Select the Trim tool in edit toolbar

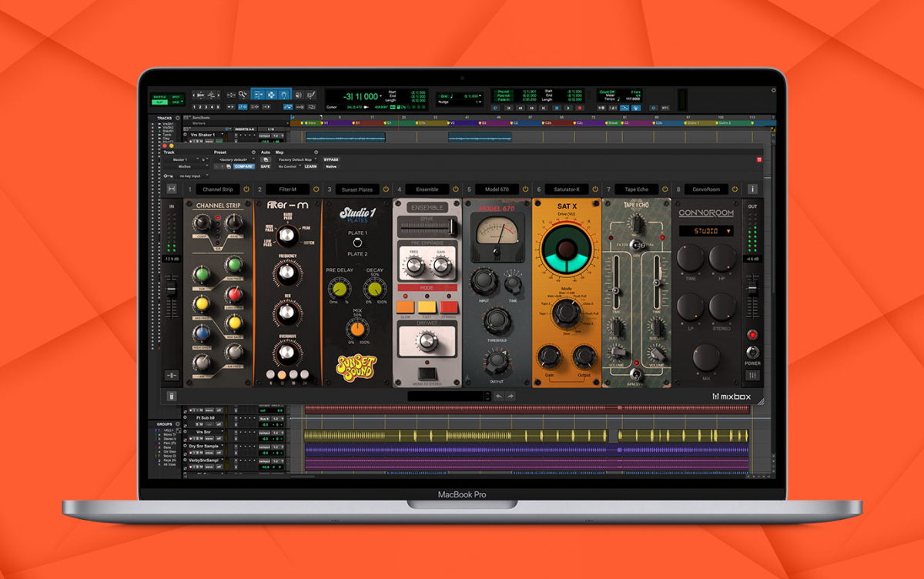[258, 94]
